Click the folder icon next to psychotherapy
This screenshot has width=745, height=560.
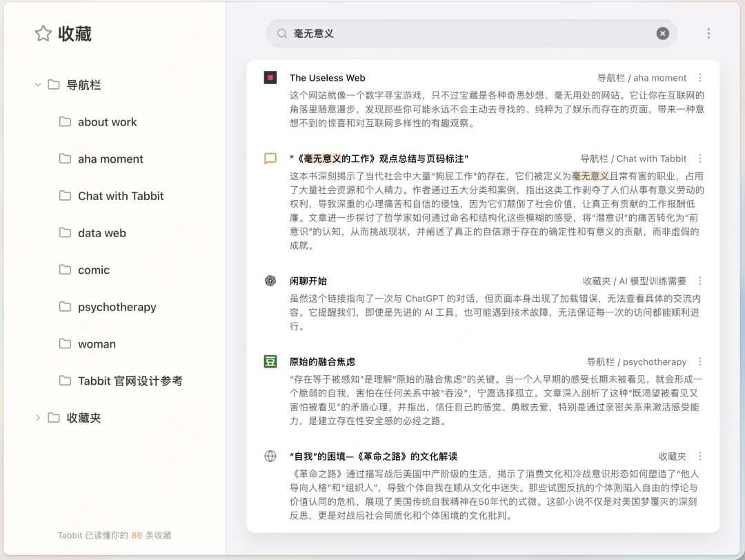point(65,307)
